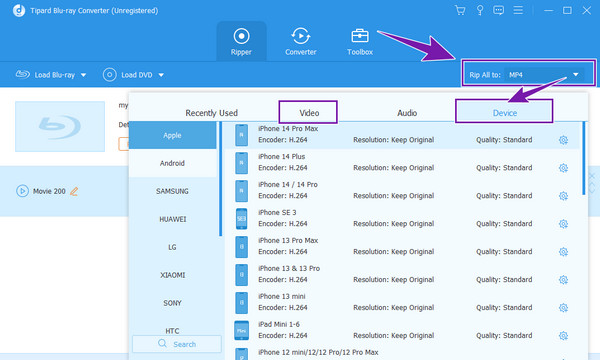Choose XIAOMI device category
This screenshot has height=360, width=600.
coord(173,275)
